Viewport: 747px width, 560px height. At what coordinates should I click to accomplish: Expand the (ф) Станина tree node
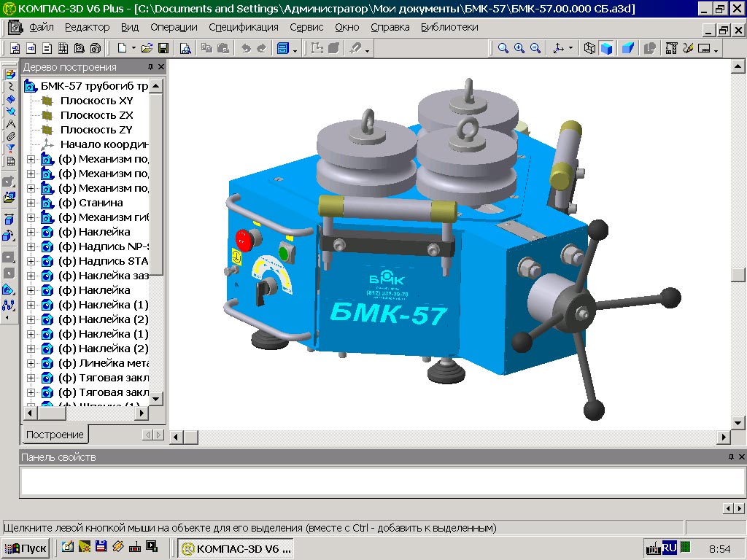(x=31, y=203)
